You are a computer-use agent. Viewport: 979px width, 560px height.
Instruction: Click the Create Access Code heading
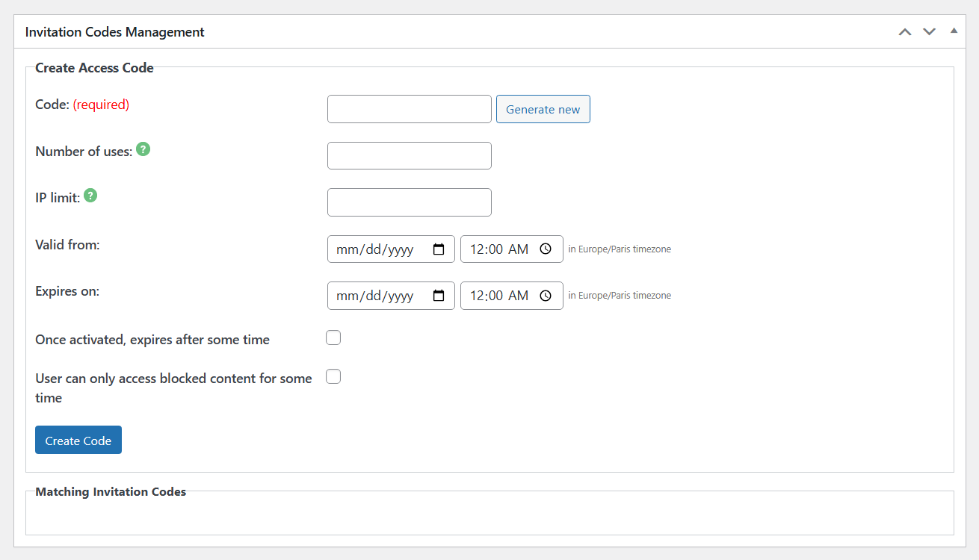94,68
